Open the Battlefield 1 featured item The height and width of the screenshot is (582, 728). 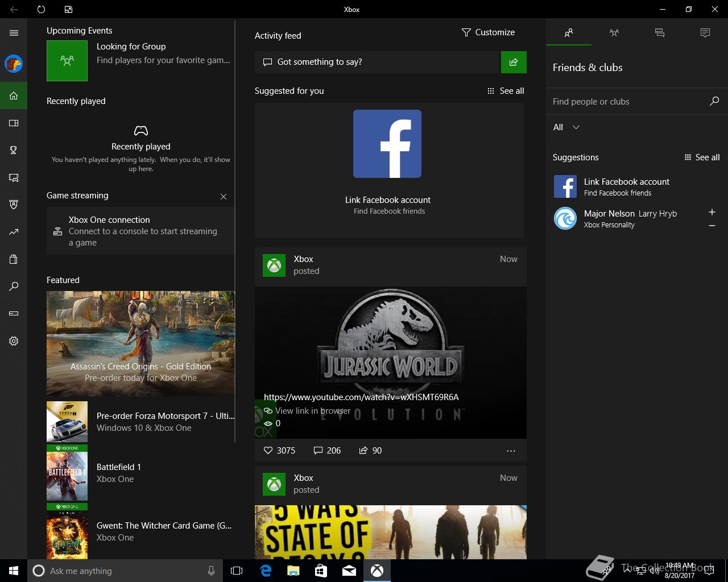[x=140, y=473]
